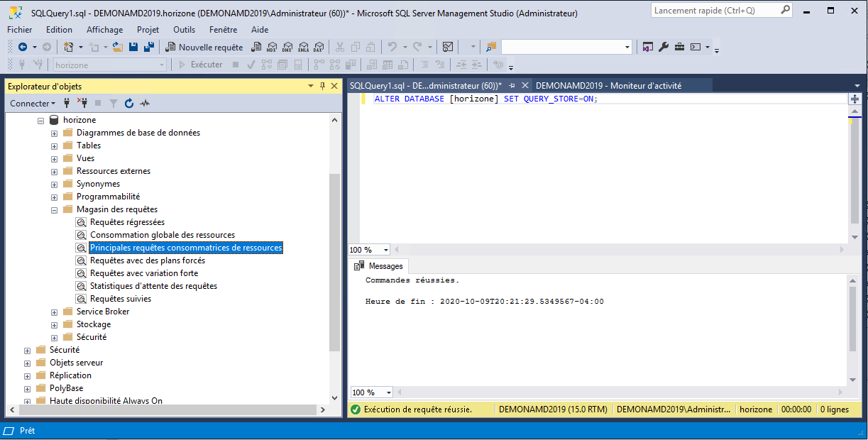Click the disconnect plug icon in Explorateur d'objets
Image resolution: width=868 pixels, height=440 pixels.
(82, 103)
